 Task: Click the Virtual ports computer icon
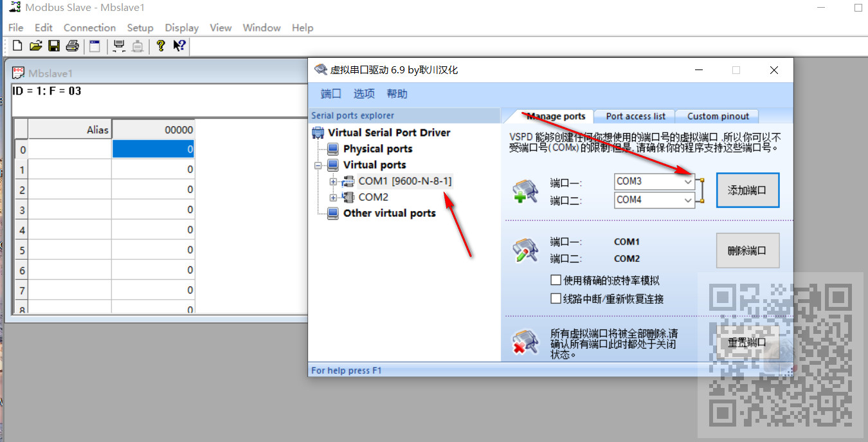pos(333,165)
